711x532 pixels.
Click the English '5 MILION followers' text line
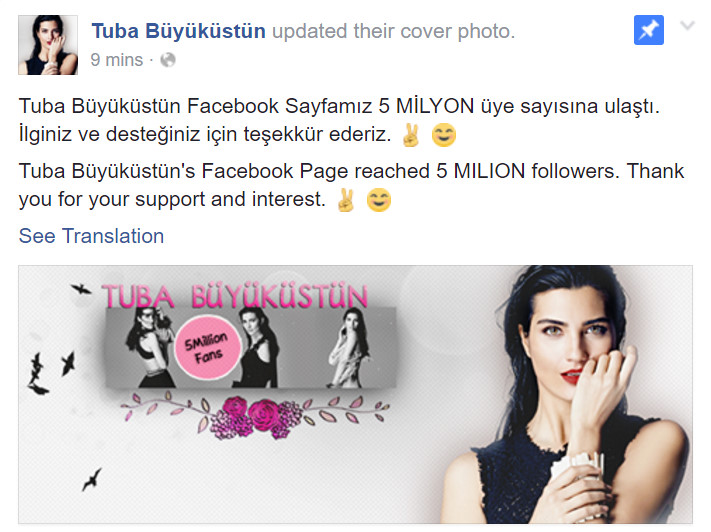click(351, 171)
